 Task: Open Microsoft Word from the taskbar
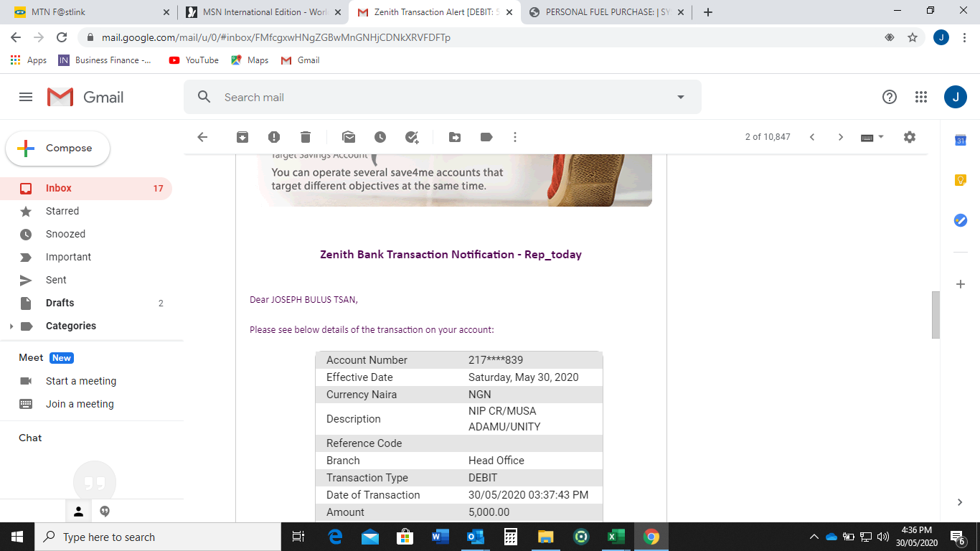click(440, 537)
